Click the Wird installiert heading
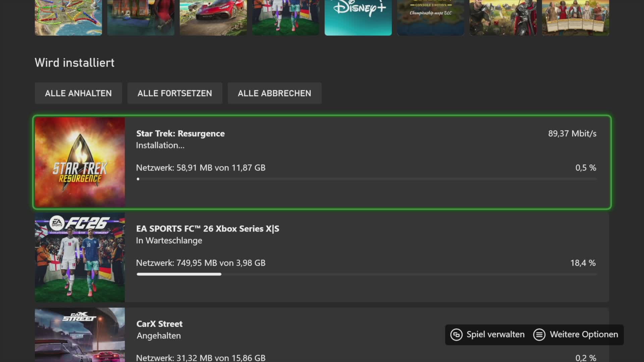 coord(74,63)
